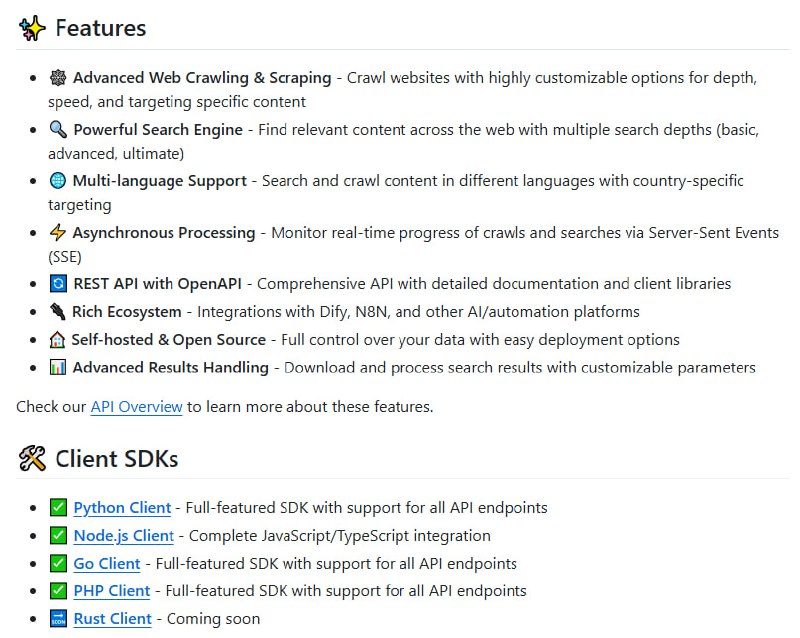This screenshot has height=638, width=800.
Task: Click the magnifying glass Search Engine icon
Action: [58, 130]
